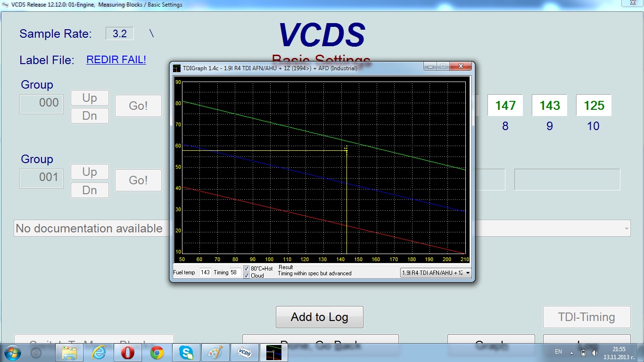Toggle the 80°C=Hot checkbox
Image resolution: width=644 pixels, height=362 pixels.
coord(246,269)
